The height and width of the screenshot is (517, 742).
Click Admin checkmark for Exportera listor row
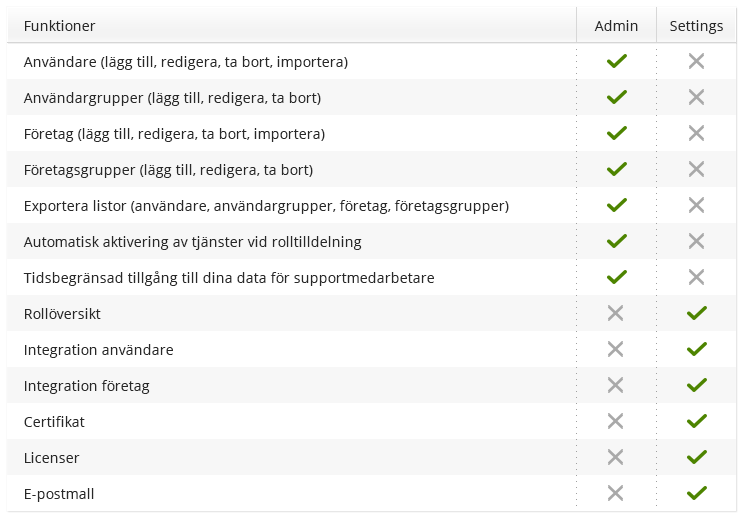[617, 206]
